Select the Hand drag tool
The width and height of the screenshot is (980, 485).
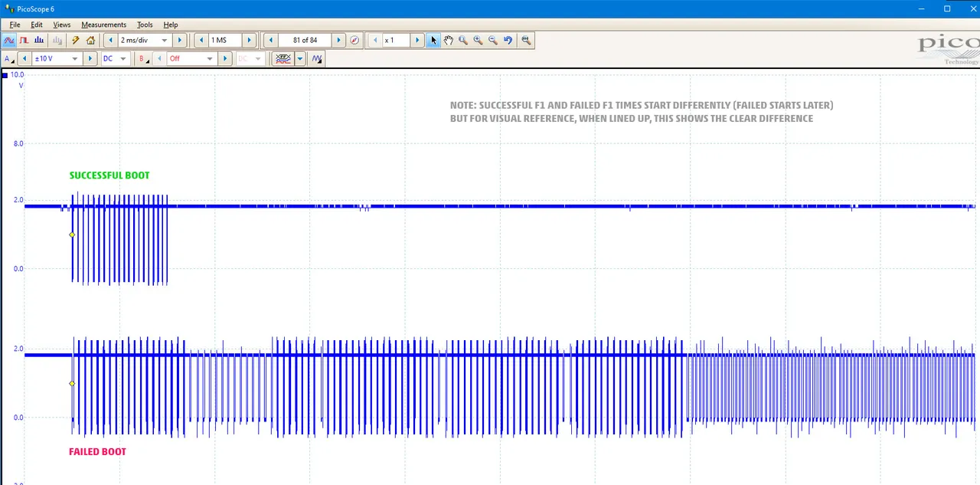pos(448,41)
